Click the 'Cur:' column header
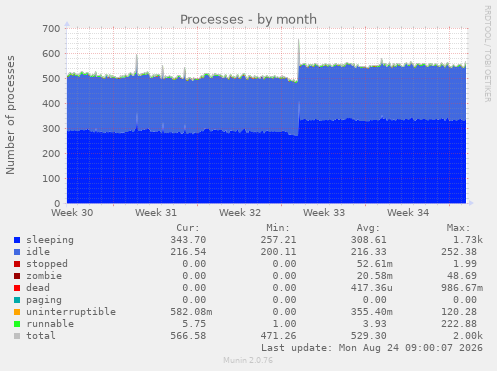Image resolution: width=497 pixels, height=371 pixels. [x=188, y=228]
